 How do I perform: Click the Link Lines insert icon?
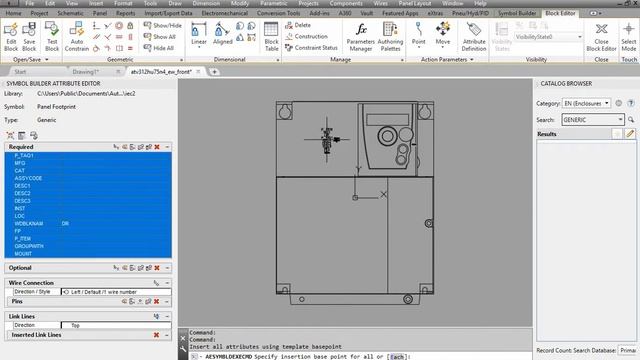point(156,316)
